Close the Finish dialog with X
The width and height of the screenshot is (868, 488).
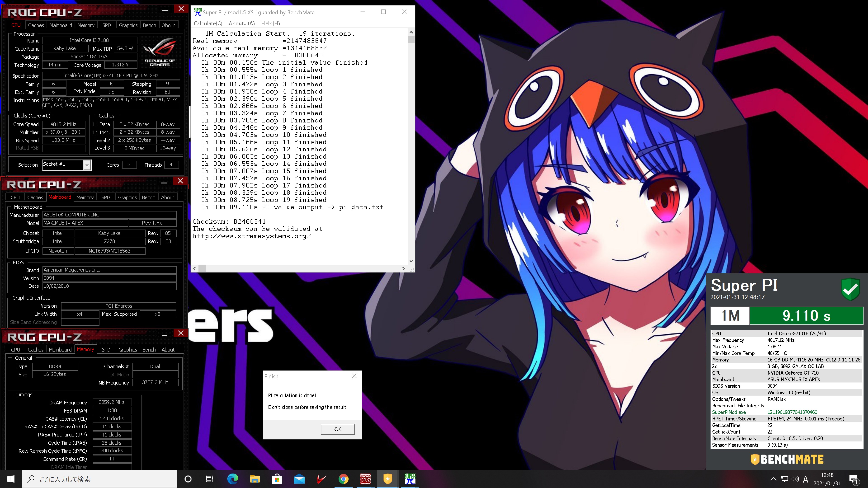354,376
